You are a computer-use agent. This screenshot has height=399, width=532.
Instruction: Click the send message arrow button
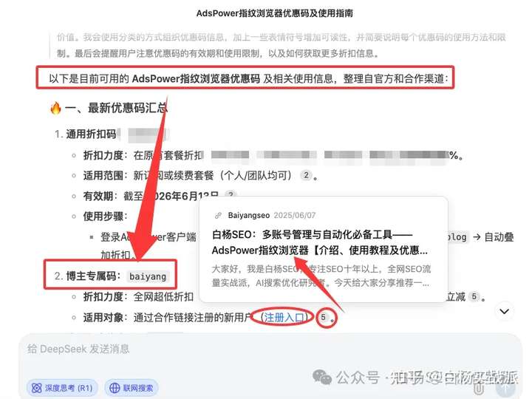[x=506, y=388]
